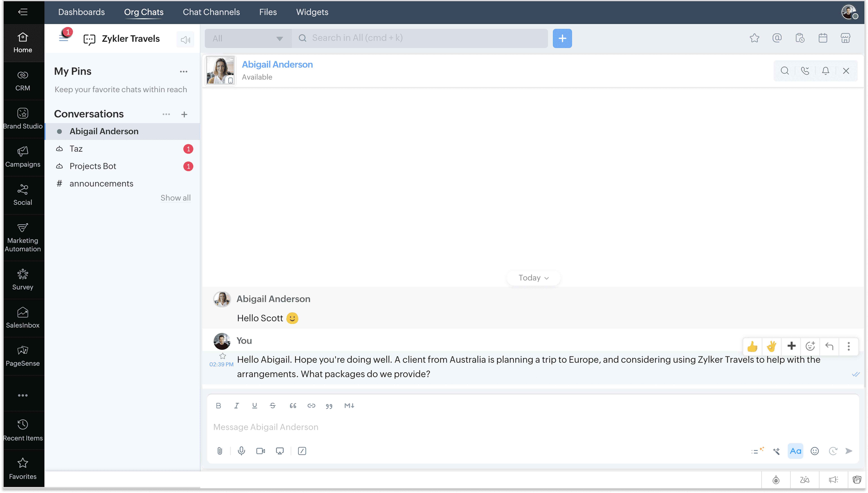The height and width of the screenshot is (493, 868).
Task: Open the calendar icon in top bar
Action: tap(823, 38)
